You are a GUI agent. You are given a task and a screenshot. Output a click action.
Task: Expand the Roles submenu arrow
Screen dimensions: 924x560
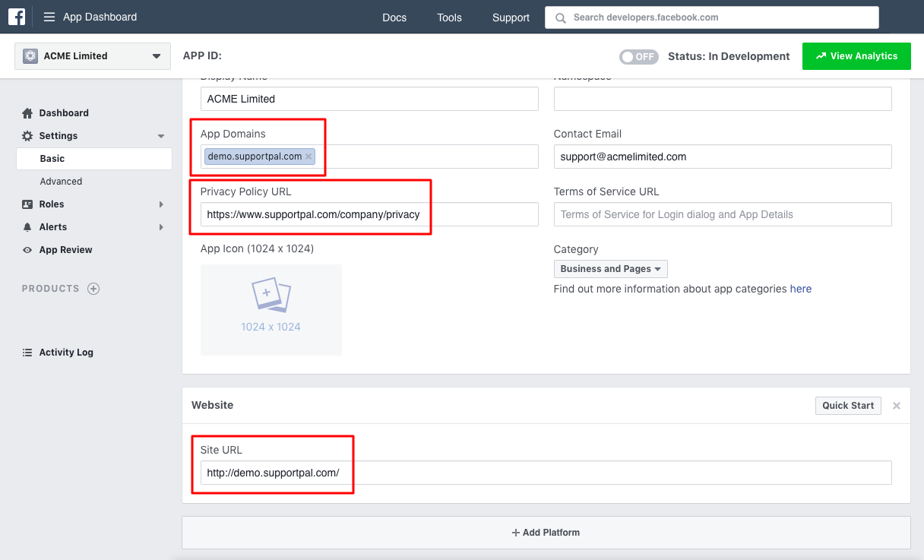pyautogui.click(x=161, y=204)
